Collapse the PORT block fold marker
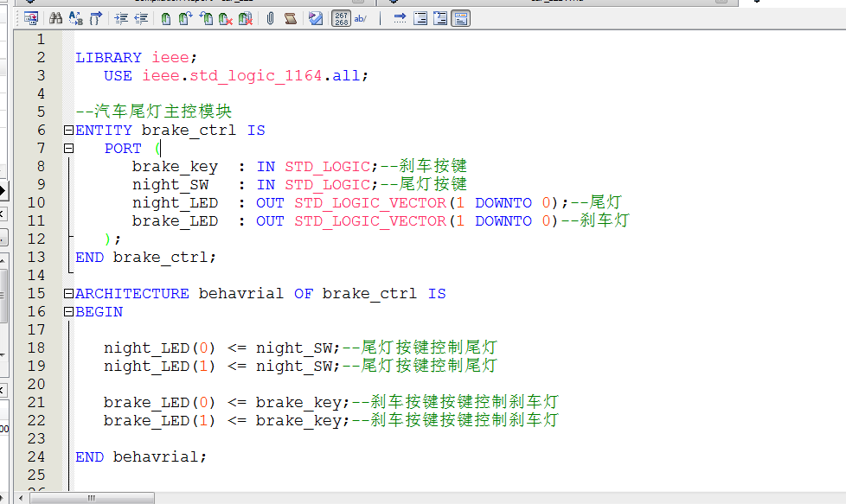The image size is (846, 504). pos(68,149)
